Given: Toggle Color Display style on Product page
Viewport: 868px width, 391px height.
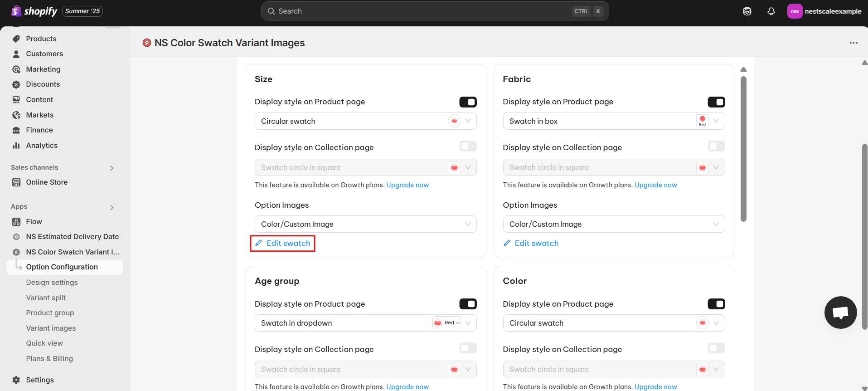Looking at the screenshot, I should 716,304.
